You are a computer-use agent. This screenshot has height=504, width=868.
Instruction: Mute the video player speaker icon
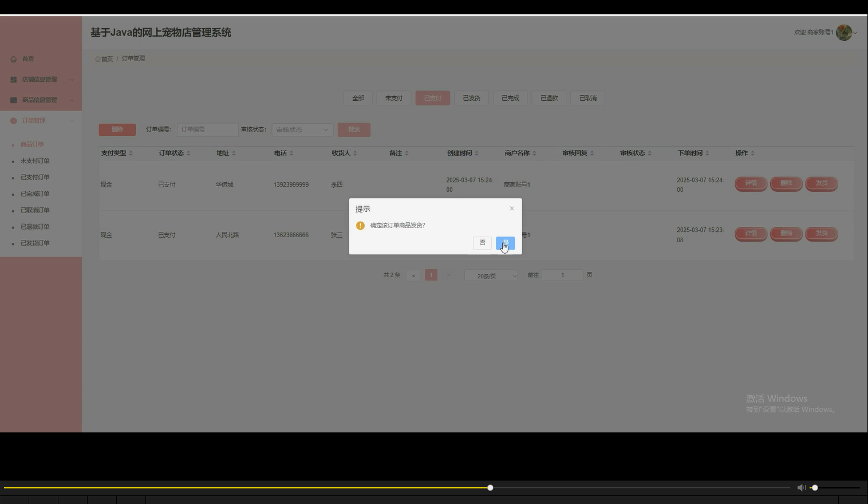click(801, 488)
